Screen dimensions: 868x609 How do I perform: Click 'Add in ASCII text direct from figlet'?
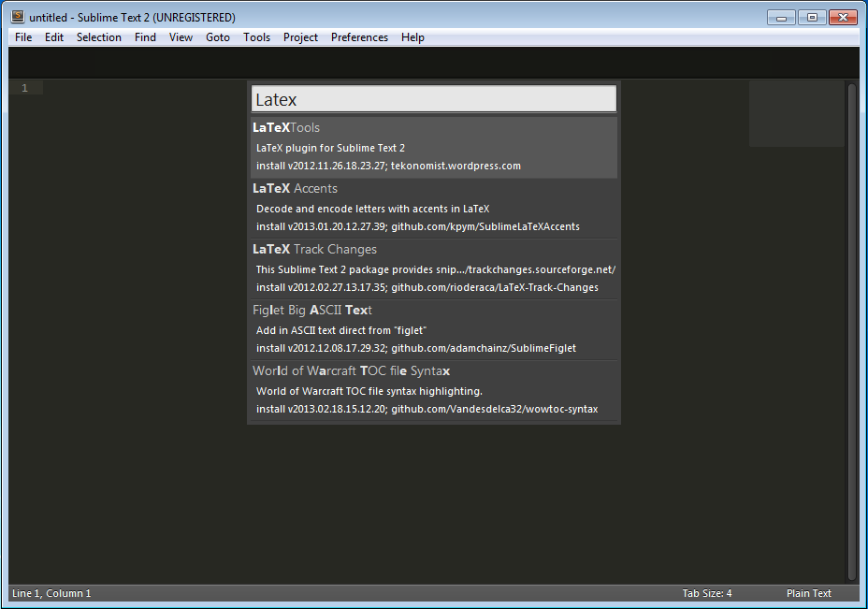[341, 330]
